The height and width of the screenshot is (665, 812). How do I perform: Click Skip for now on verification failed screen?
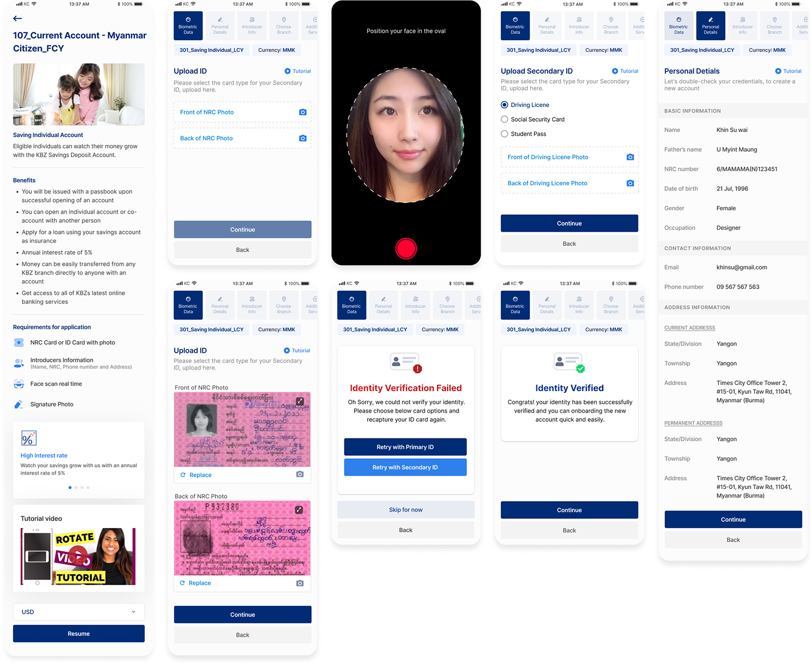(x=405, y=509)
